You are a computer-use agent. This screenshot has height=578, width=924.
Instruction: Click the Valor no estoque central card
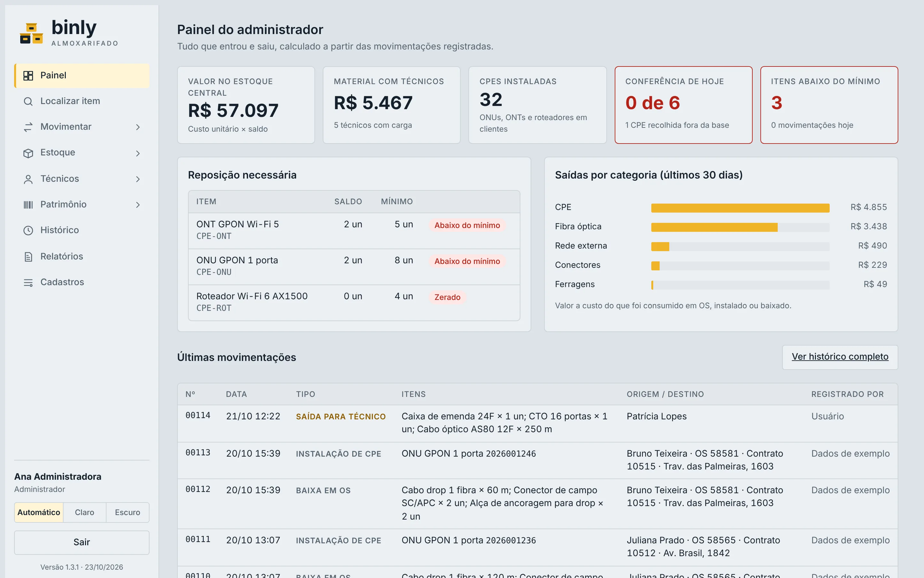[x=246, y=105]
